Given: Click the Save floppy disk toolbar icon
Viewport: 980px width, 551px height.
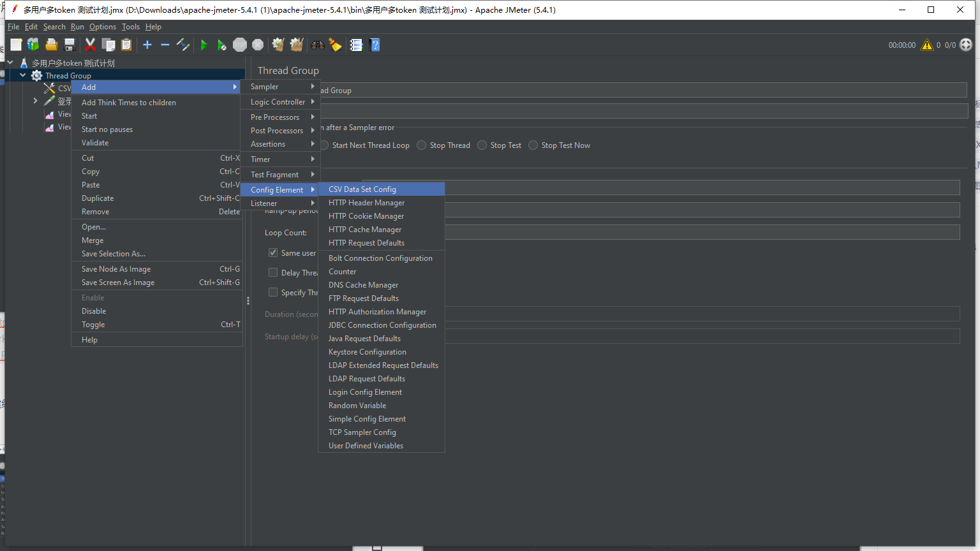Looking at the screenshot, I should click(x=70, y=45).
